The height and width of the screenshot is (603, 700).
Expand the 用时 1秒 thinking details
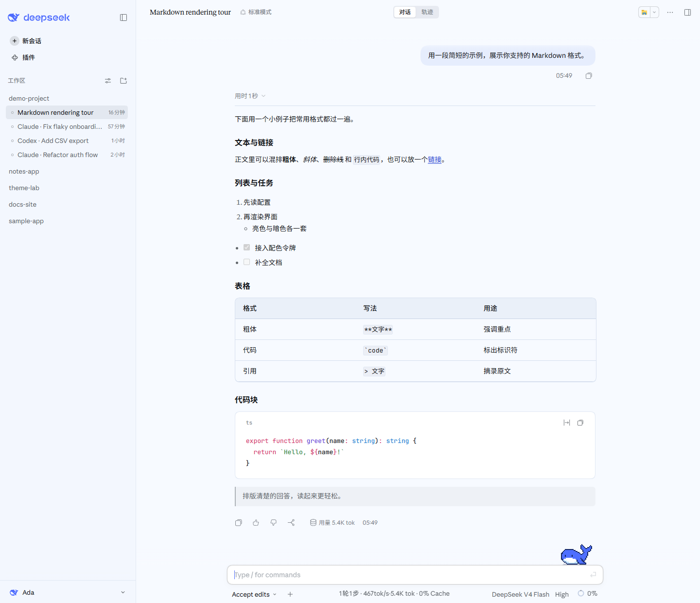[x=250, y=96]
